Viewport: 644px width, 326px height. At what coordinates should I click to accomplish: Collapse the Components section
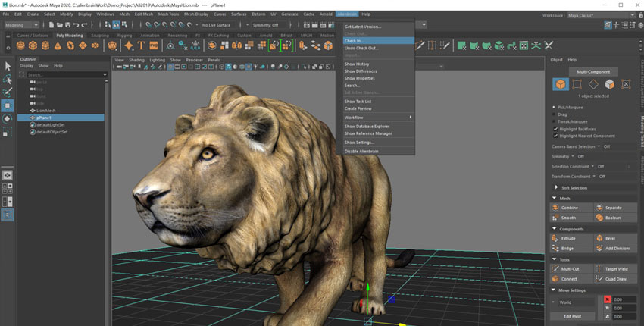[x=554, y=229]
